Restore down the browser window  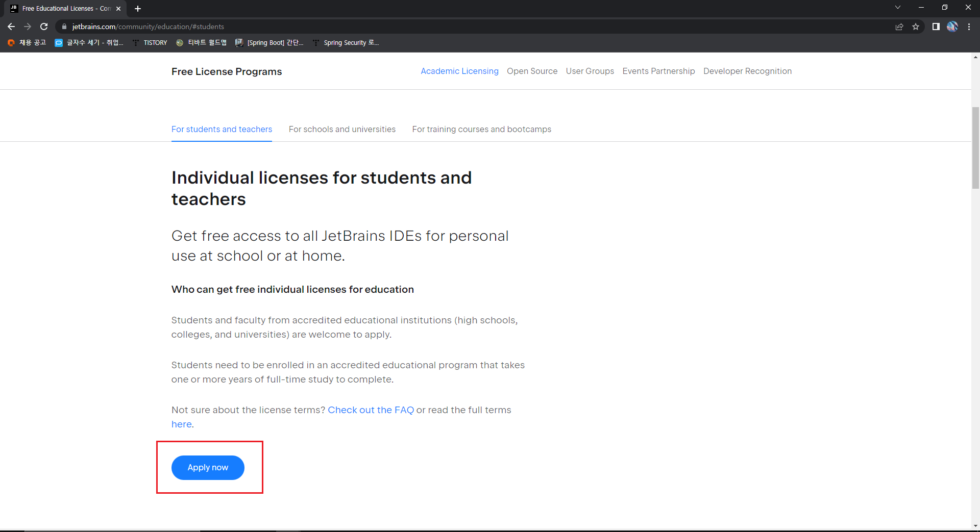click(x=945, y=7)
